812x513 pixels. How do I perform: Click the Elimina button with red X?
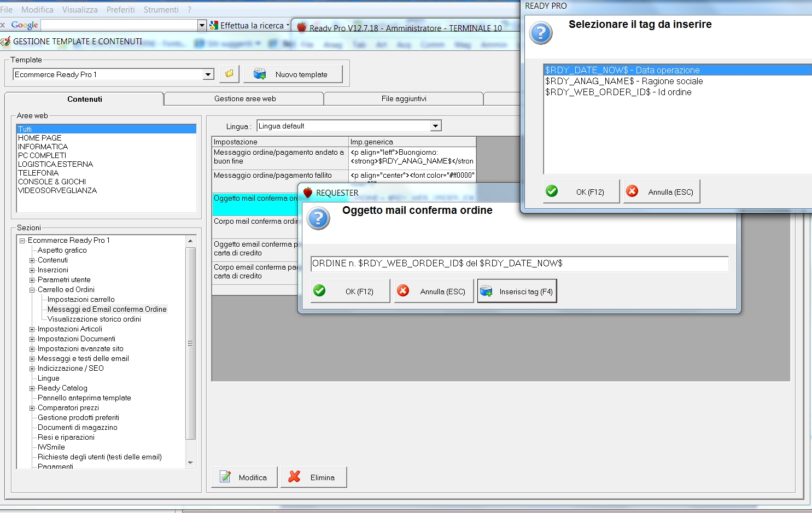click(314, 477)
